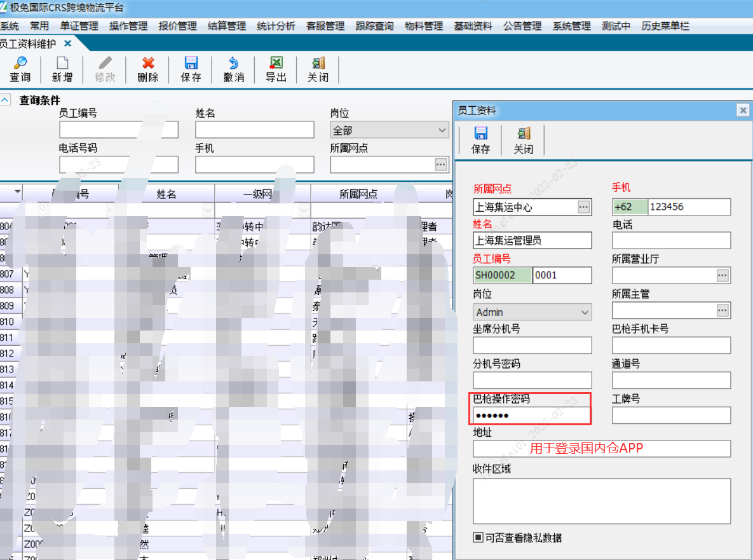Click the 删除 delete icon in toolbar
The height and width of the screenshot is (560, 753).
pyautogui.click(x=148, y=70)
